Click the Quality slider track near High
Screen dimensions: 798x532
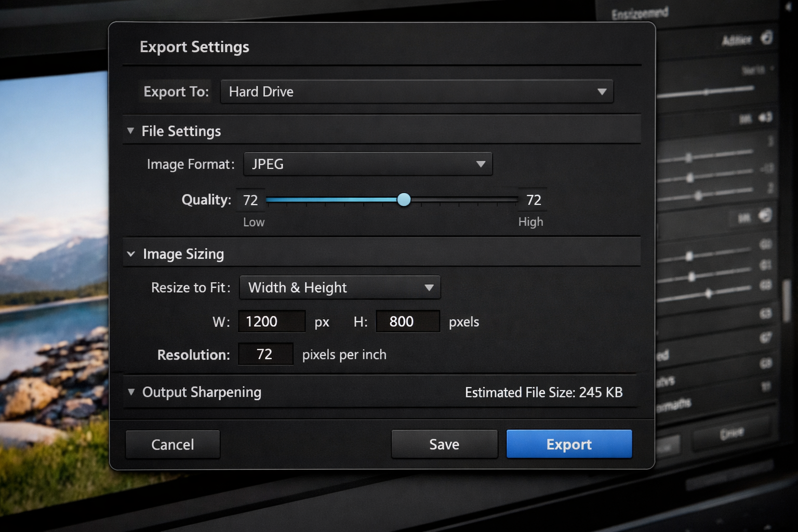pyautogui.click(x=499, y=199)
